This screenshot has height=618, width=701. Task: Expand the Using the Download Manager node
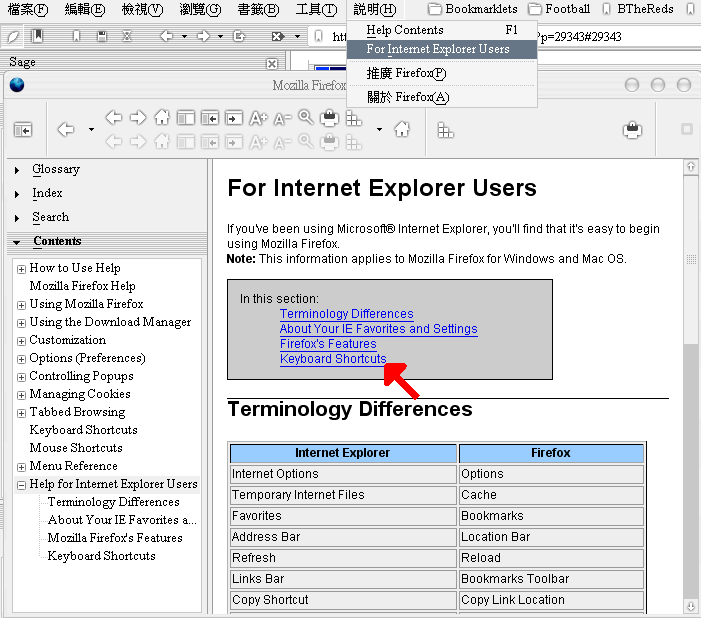(21, 323)
